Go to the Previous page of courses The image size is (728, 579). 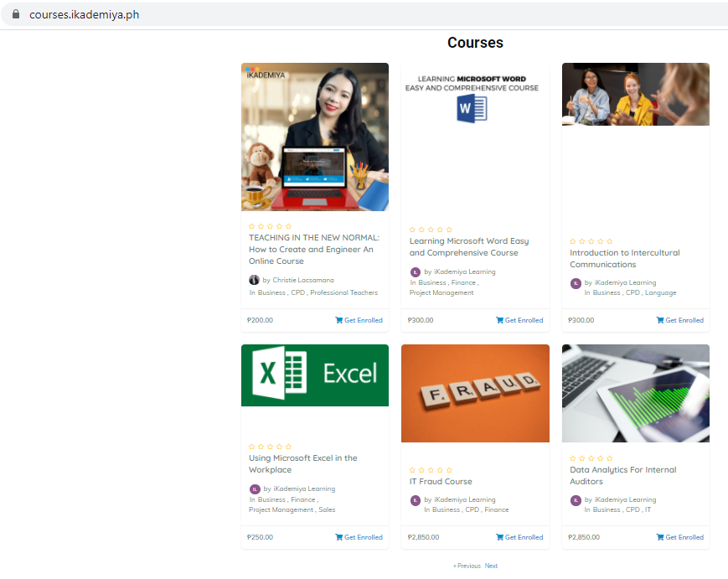point(467,566)
